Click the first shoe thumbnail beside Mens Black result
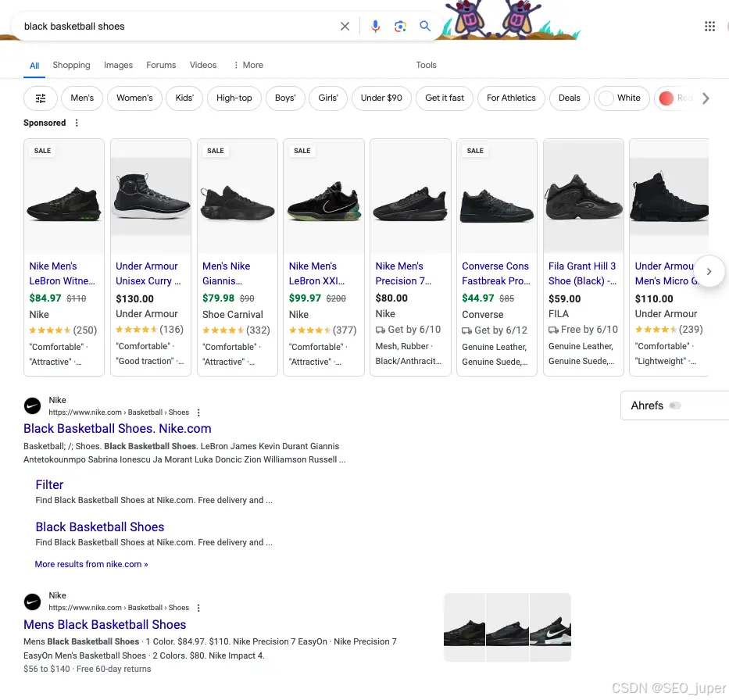729x700 pixels. tap(464, 627)
